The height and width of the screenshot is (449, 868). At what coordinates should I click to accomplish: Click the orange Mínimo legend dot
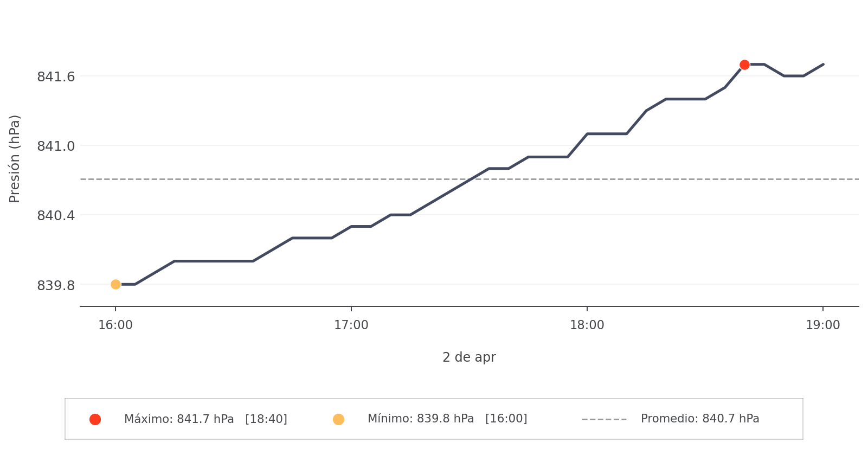coord(338,419)
